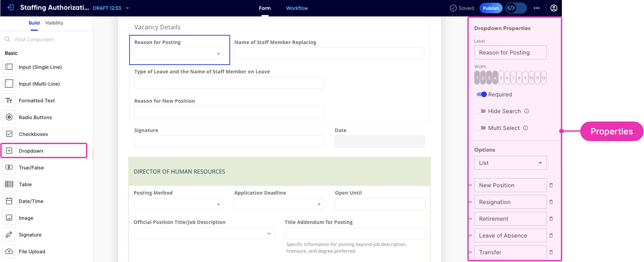Set width to 6 columns
This screenshot has height=262, width=644.
tap(507, 78)
